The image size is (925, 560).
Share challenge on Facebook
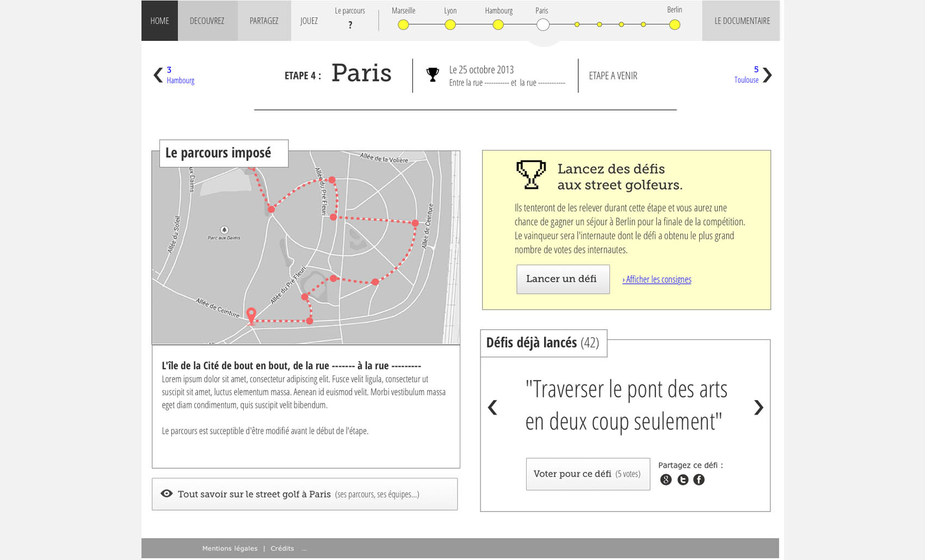pos(699,480)
